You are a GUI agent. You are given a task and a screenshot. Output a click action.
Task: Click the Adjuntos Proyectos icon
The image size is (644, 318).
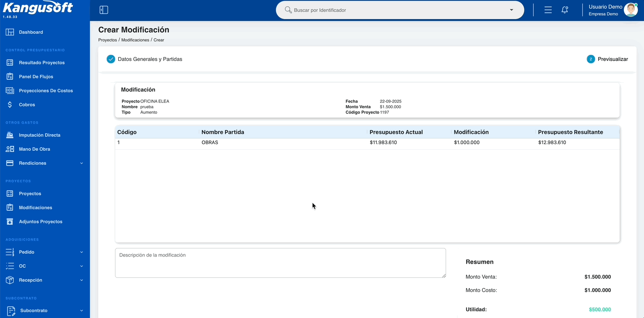(x=10, y=222)
